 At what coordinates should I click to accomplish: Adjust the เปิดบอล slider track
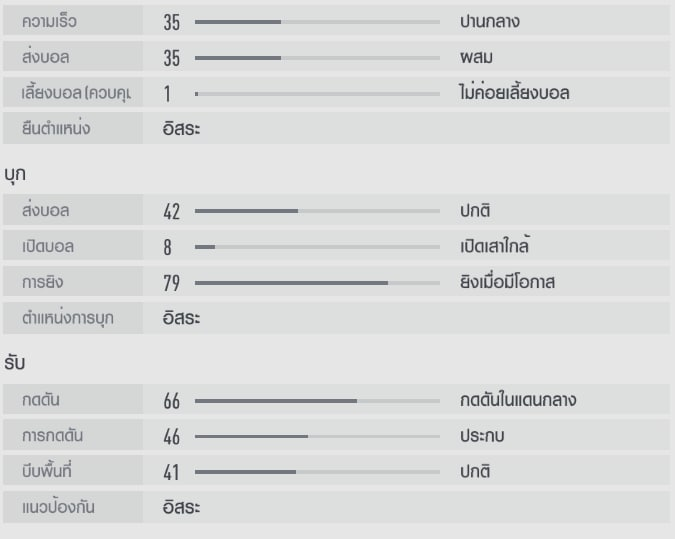[317, 246]
